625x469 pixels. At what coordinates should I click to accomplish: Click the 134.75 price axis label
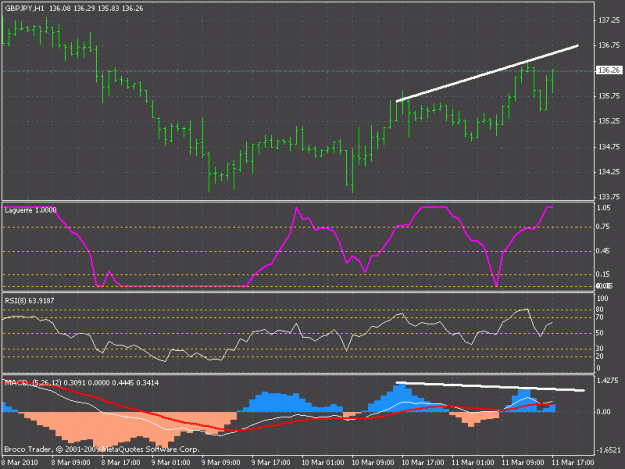[x=609, y=147]
